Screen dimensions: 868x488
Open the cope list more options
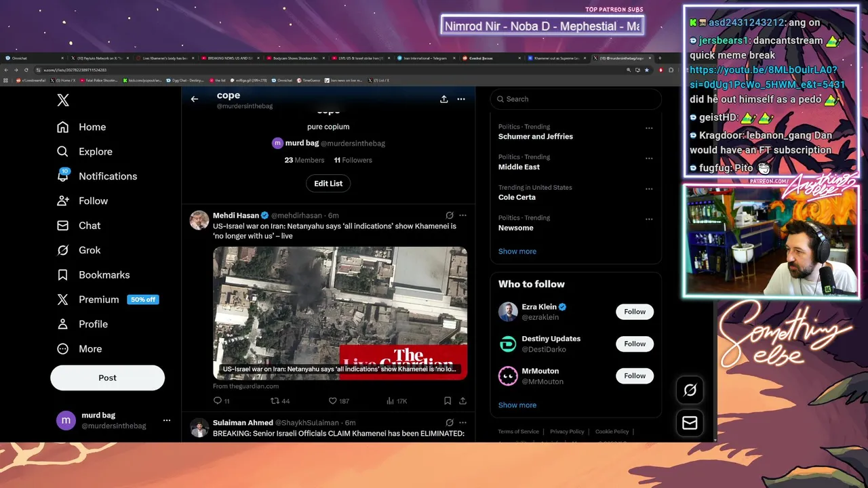(x=461, y=99)
